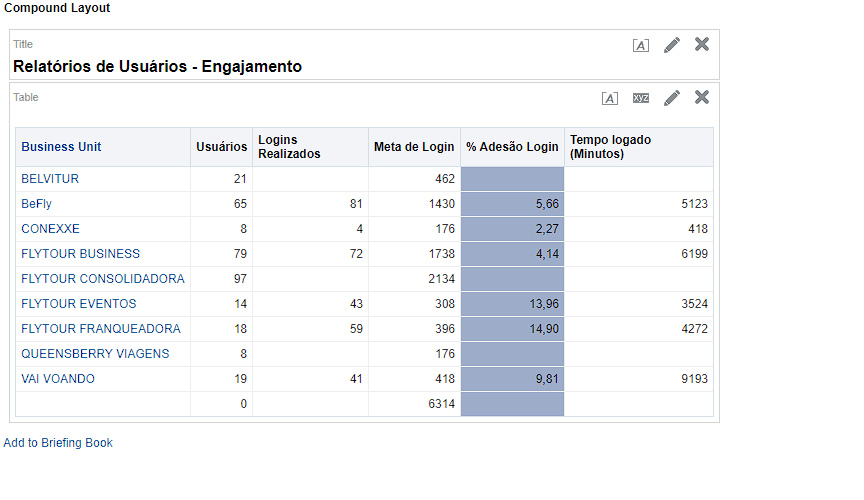Open the BELVITUR business unit link

pyautogui.click(x=50, y=179)
